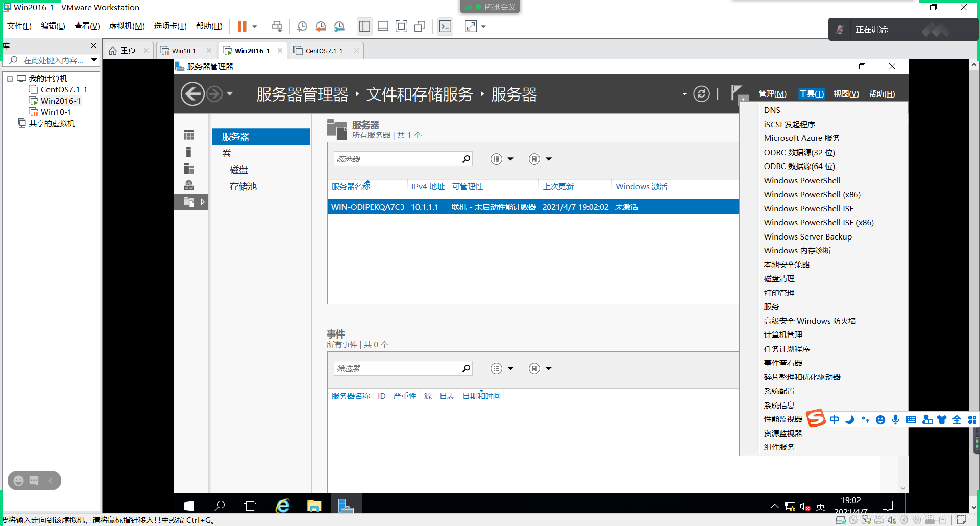Click revert to snapshot icon

[321, 27]
